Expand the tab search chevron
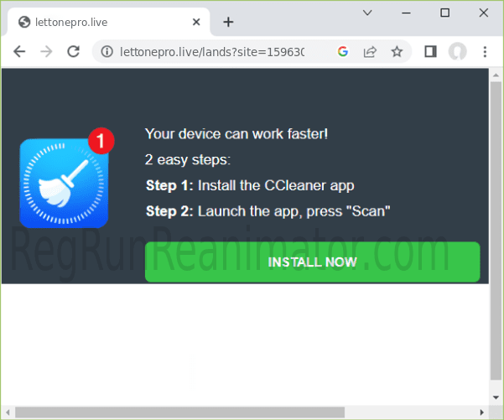 [367, 13]
